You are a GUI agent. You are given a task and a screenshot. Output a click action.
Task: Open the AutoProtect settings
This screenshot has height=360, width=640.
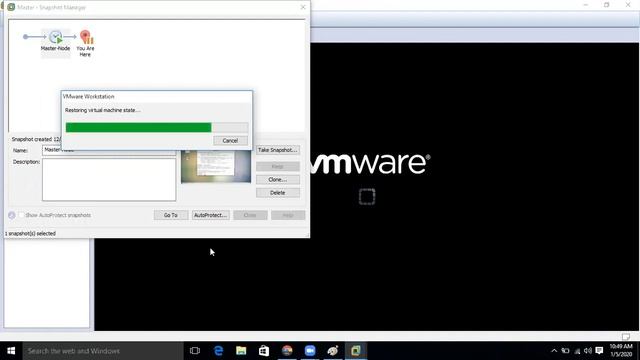[211, 215]
